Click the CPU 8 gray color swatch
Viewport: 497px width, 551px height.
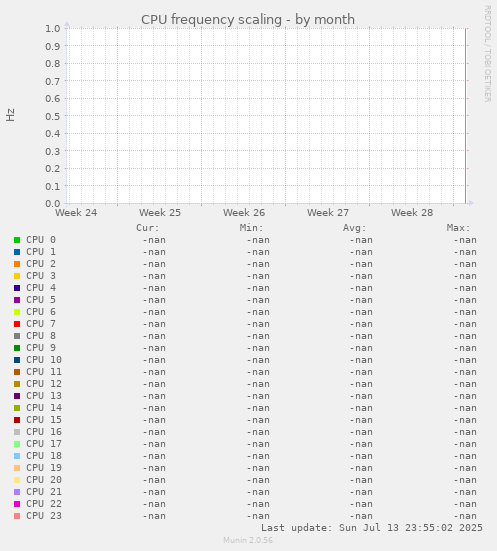click(17, 336)
